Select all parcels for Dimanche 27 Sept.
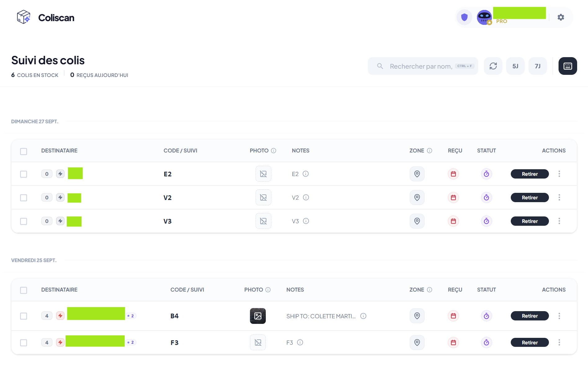This screenshot has width=588, height=372. 24,151
